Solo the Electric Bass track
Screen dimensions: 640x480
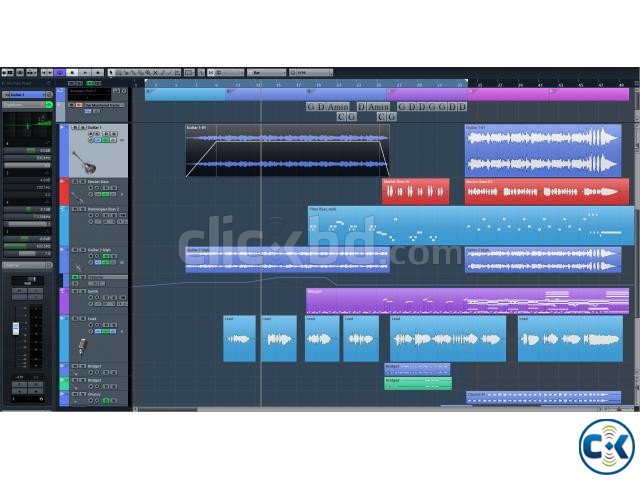82,181
